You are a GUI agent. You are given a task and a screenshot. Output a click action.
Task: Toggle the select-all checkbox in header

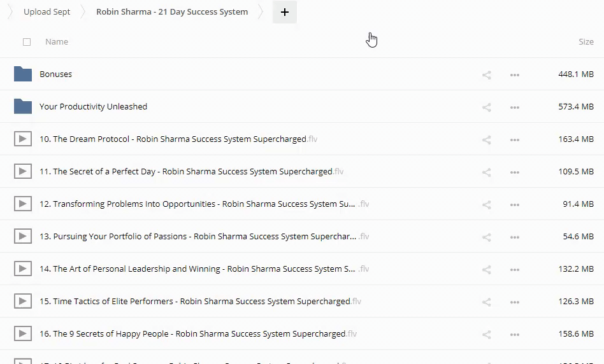(27, 42)
